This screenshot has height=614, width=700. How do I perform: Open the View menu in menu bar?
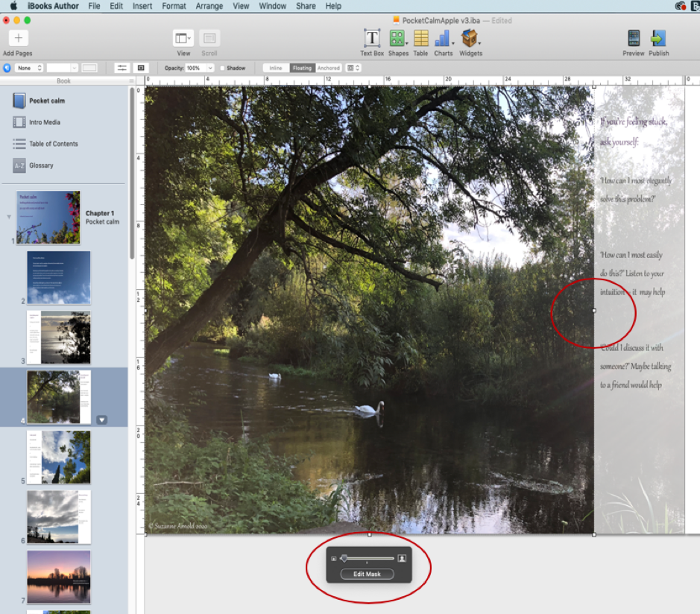pyautogui.click(x=241, y=6)
